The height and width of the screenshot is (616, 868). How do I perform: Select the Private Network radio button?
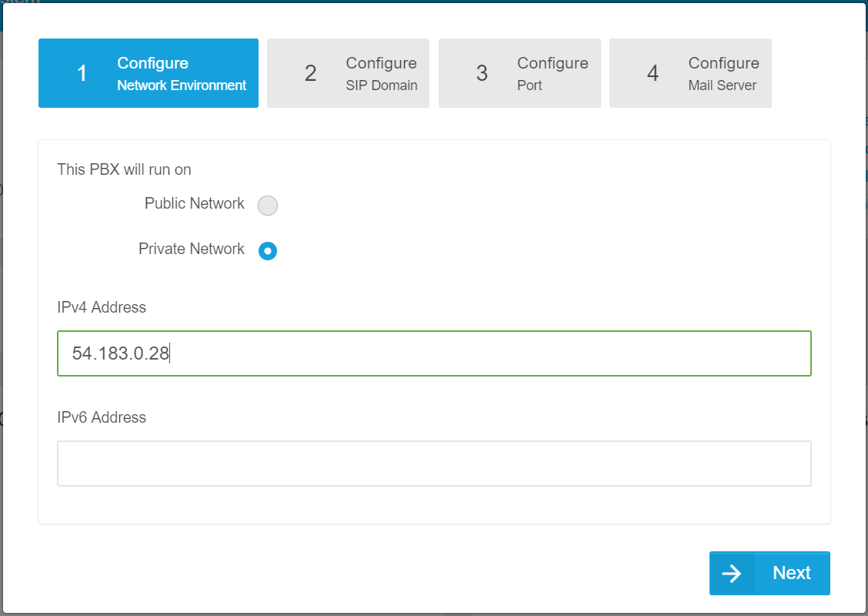coord(267,251)
